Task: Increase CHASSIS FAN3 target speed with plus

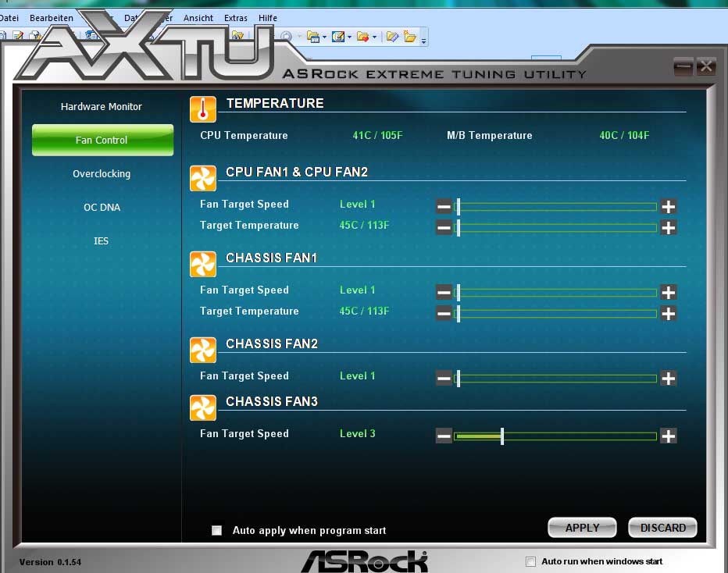Action: pyautogui.click(x=668, y=436)
